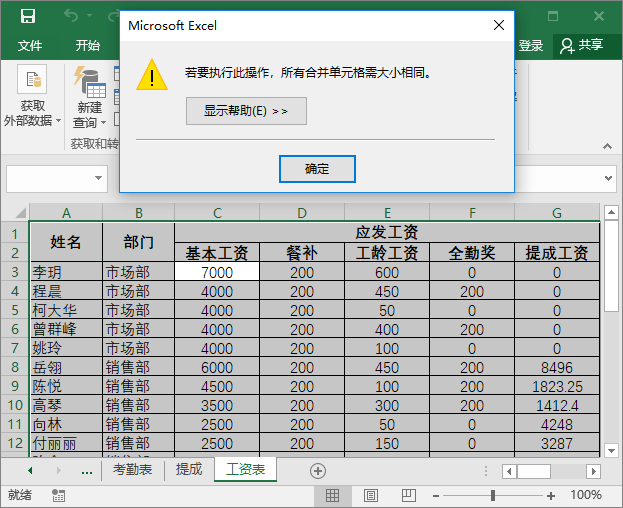Click the 部门 header cell
The width and height of the screenshot is (623, 508).
(138, 242)
